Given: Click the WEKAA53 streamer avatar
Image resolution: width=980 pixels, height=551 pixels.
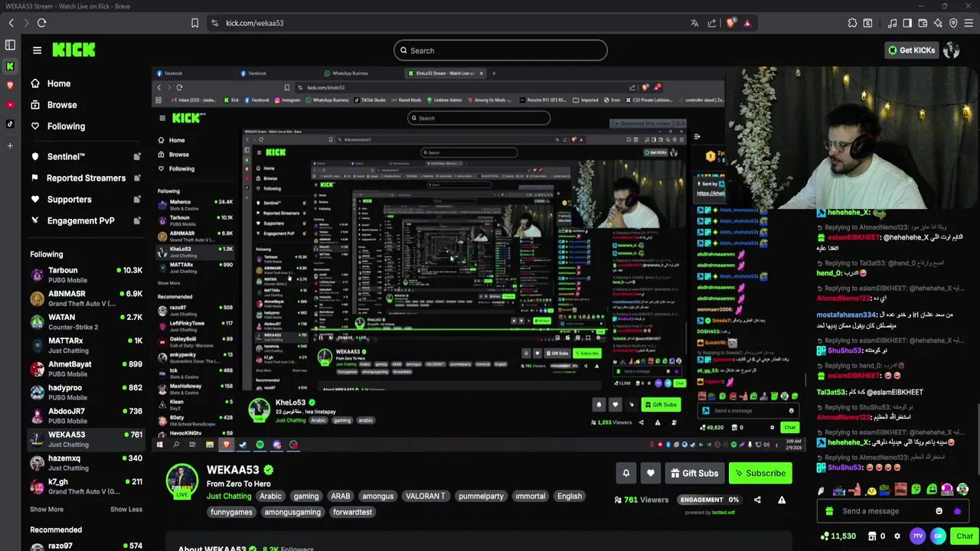Looking at the screenshot, I should (x=182, y=482).
